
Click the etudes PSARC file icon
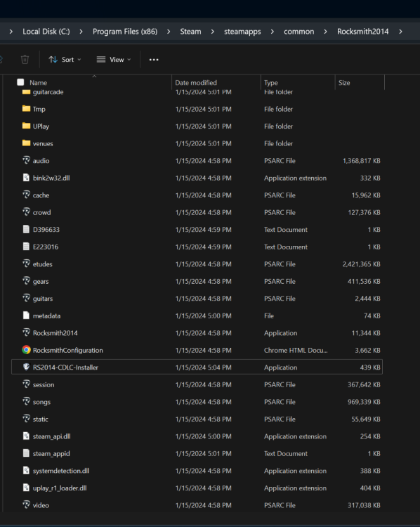[x=26, y=263]
